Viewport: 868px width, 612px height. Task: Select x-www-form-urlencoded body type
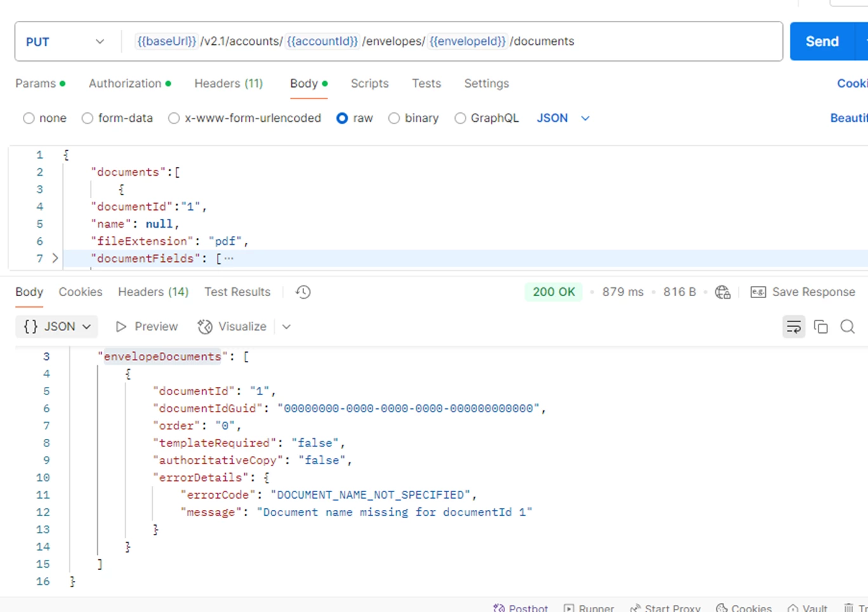174,118
